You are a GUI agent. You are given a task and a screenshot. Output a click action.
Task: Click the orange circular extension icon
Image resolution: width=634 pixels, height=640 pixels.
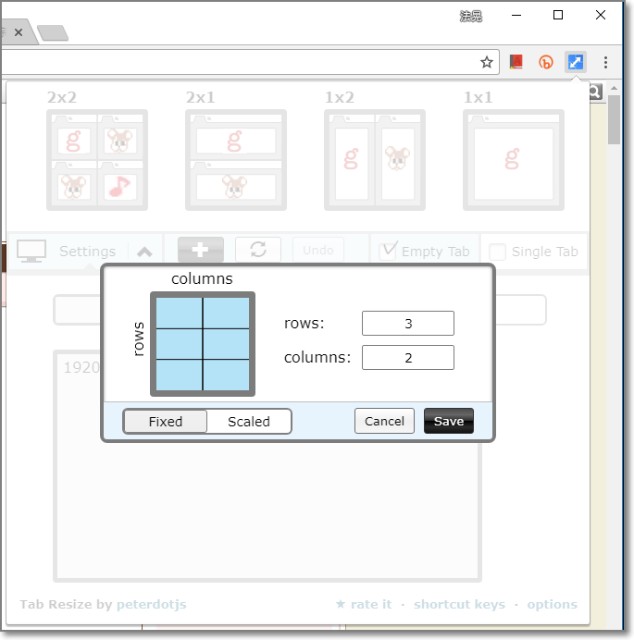click(546, 62)
